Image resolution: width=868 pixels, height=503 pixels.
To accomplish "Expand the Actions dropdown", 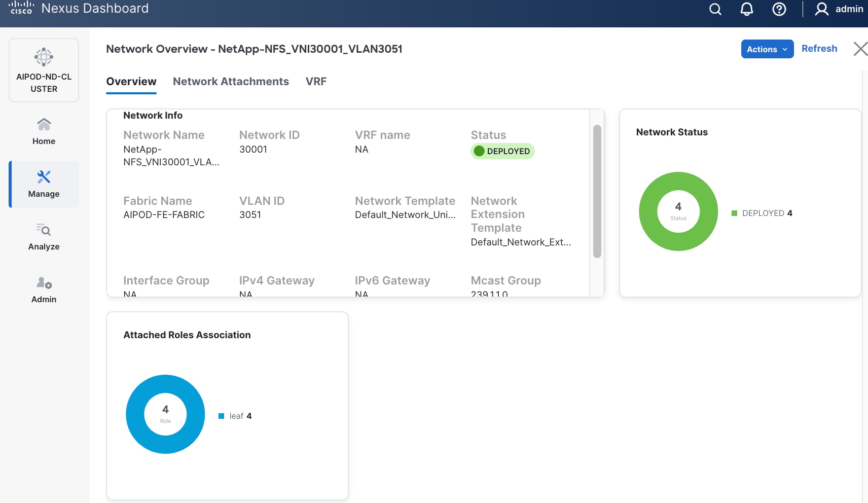I will coord(767,49).
